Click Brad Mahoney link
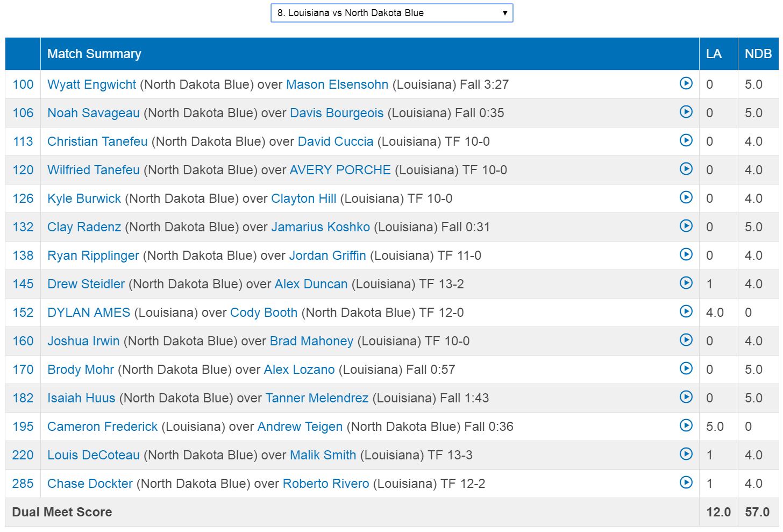The width and height of the screenshot is (783, 532). (x=312, y=341)
